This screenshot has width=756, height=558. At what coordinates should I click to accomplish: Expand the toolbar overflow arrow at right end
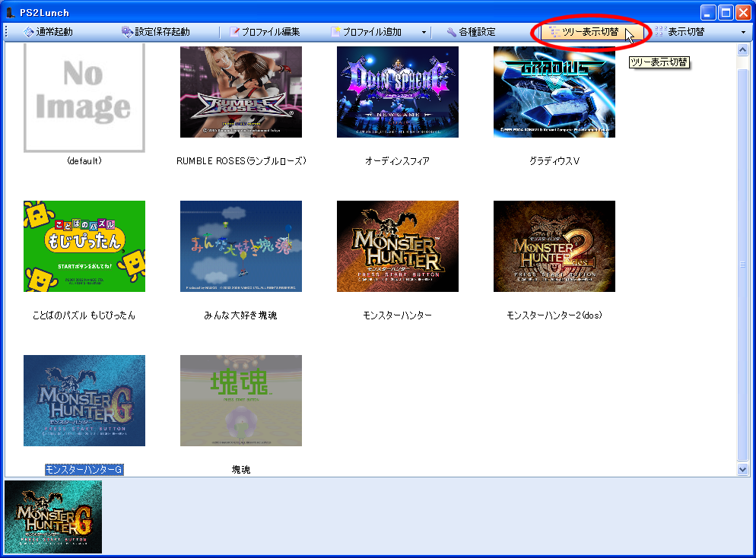pos(743,32)
